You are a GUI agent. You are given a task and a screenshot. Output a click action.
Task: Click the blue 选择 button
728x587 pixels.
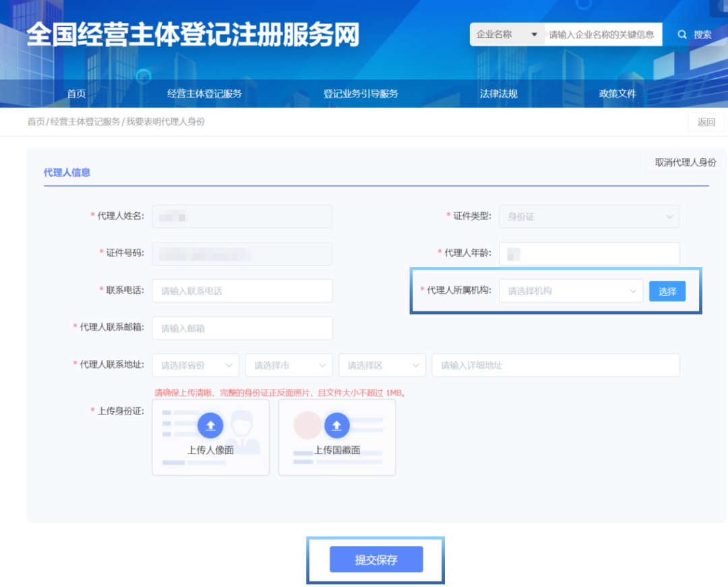point(667,291)
